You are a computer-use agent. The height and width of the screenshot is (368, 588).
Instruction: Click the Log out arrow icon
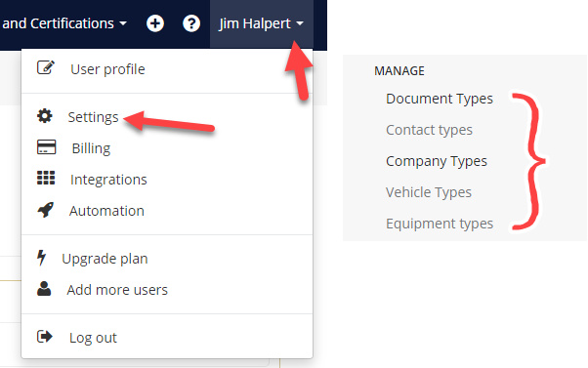click(x=45, y=337)
